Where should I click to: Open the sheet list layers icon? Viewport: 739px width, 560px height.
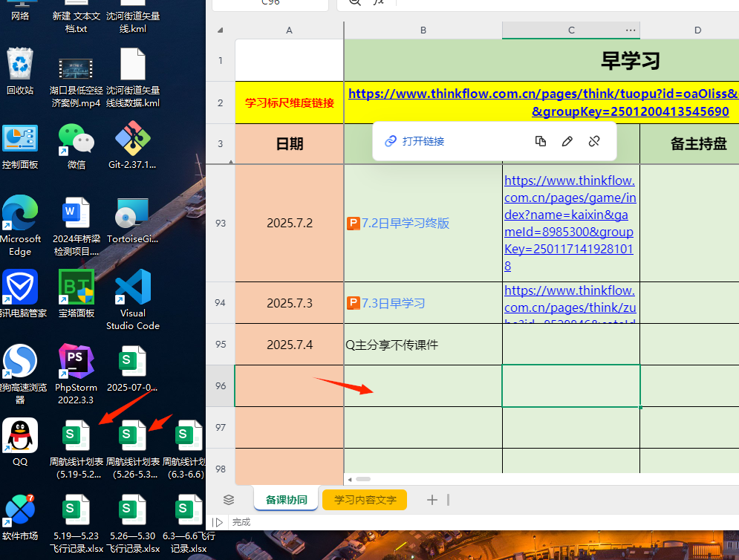coord(229,500)
